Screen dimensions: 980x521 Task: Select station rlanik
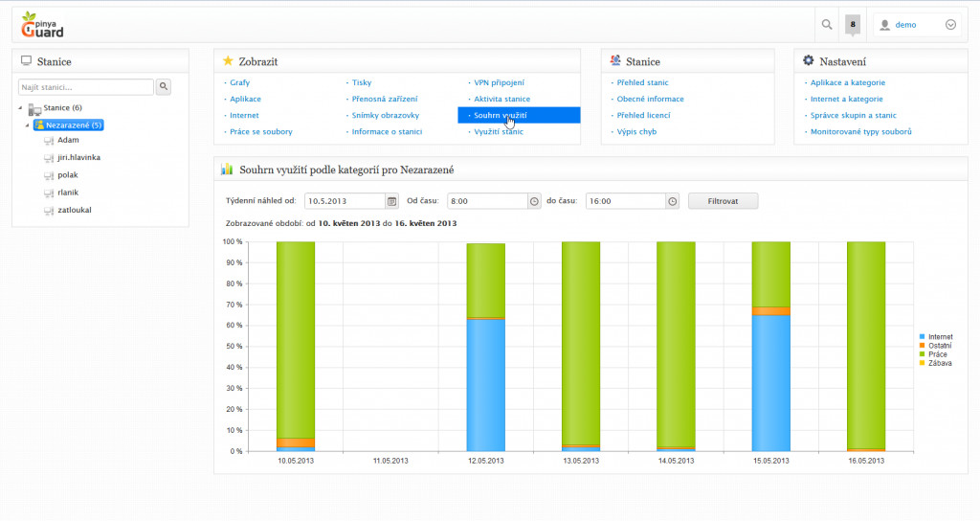[68, 193]
